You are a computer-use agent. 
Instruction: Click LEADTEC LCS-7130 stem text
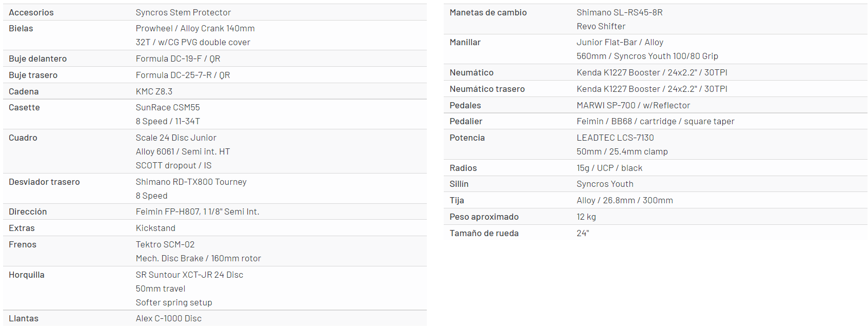click(615, 138)
